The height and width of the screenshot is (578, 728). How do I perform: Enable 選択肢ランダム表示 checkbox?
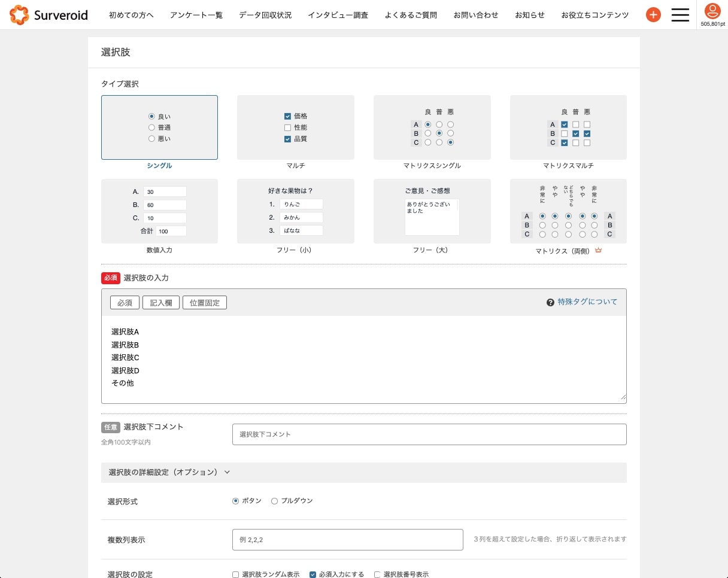[x=235, y=574]
